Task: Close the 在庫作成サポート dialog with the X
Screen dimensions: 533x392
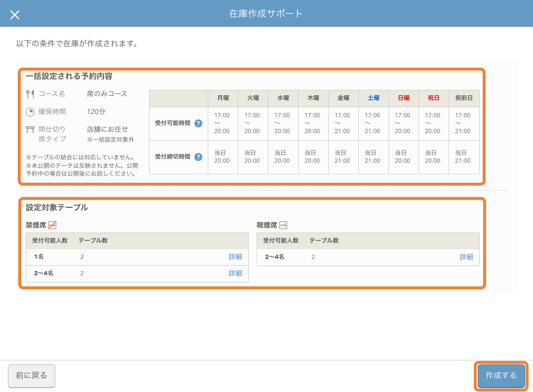Action: pyautogui.click(x=15, y=14)
